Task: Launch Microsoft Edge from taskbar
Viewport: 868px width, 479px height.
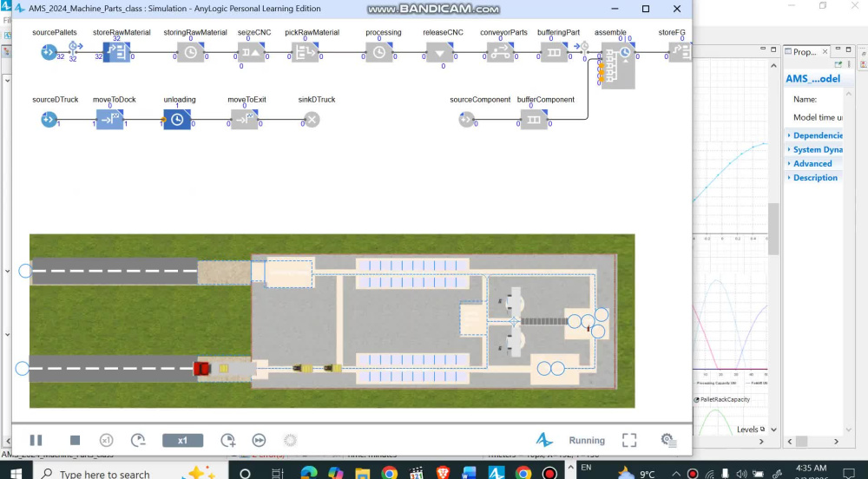Action: [309, 474]
